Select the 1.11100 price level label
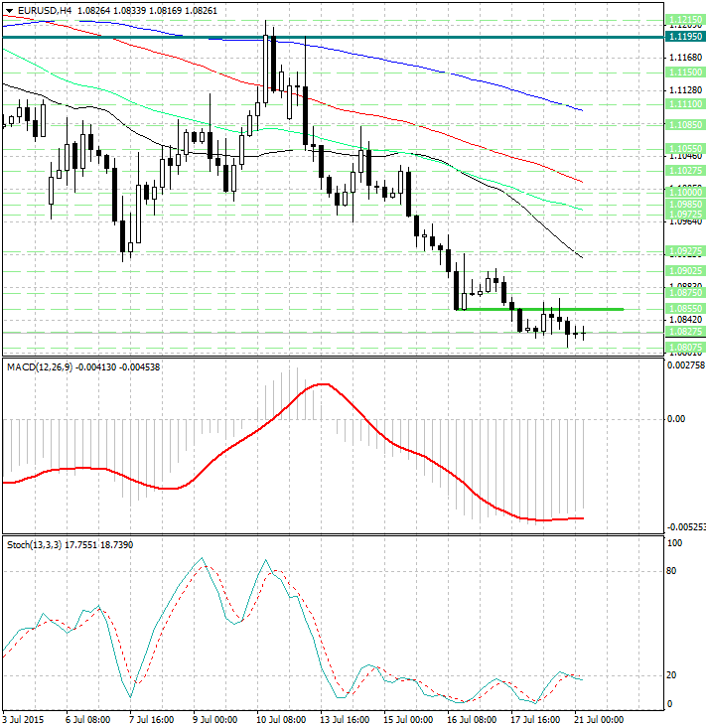 (x=685, y=104)
